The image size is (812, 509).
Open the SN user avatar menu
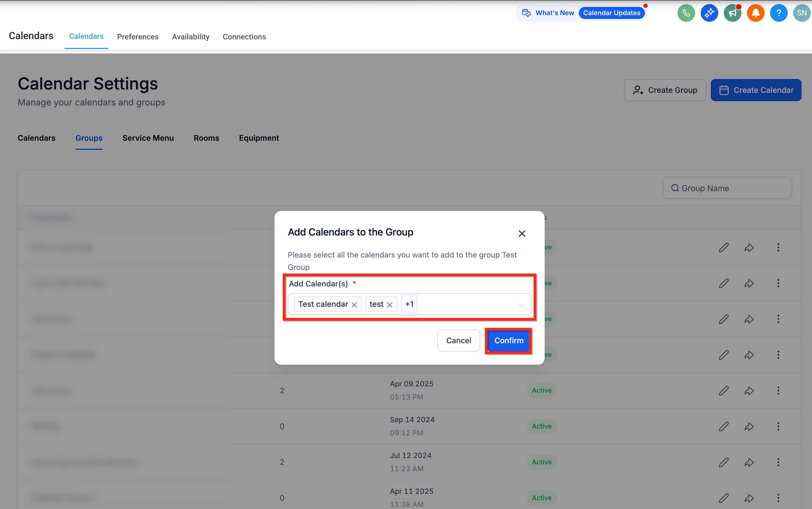[802, 13]
